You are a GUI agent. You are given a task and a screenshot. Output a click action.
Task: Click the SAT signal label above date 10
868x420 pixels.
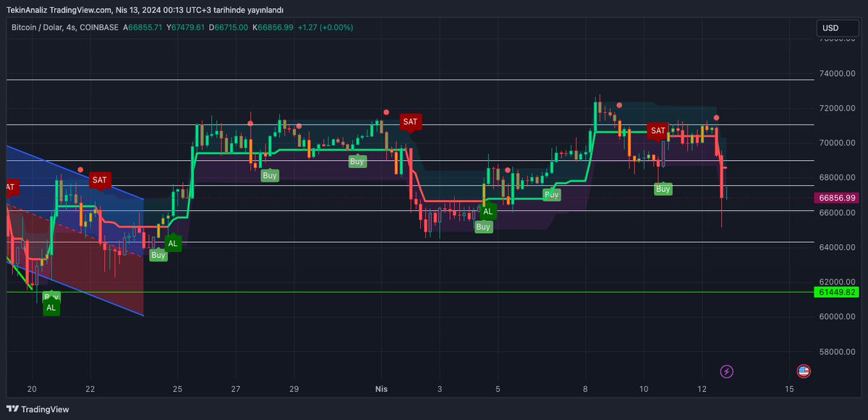pos(658,131)
